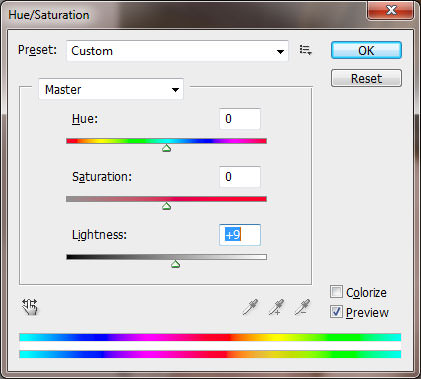This screenshot has height=379, width=421.
Task: Click the Reset button
Action: click(366, 78)
